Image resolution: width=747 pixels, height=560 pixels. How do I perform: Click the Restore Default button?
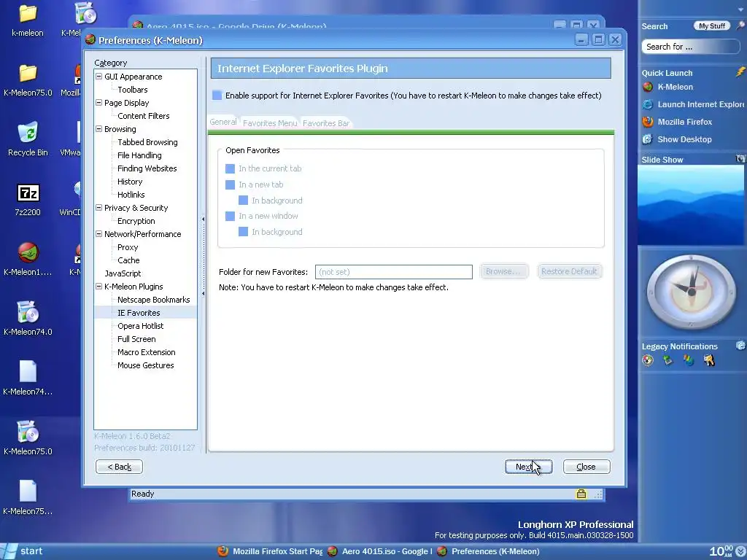point(569,271)
